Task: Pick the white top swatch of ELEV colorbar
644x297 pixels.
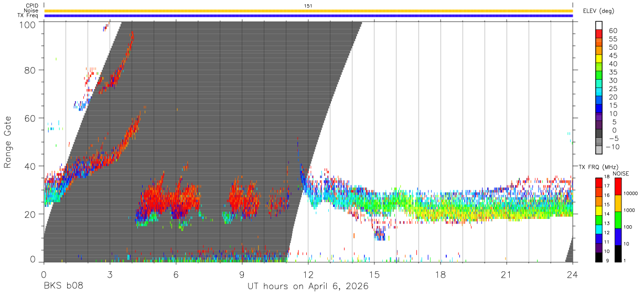Action: [x=599, y=26]
